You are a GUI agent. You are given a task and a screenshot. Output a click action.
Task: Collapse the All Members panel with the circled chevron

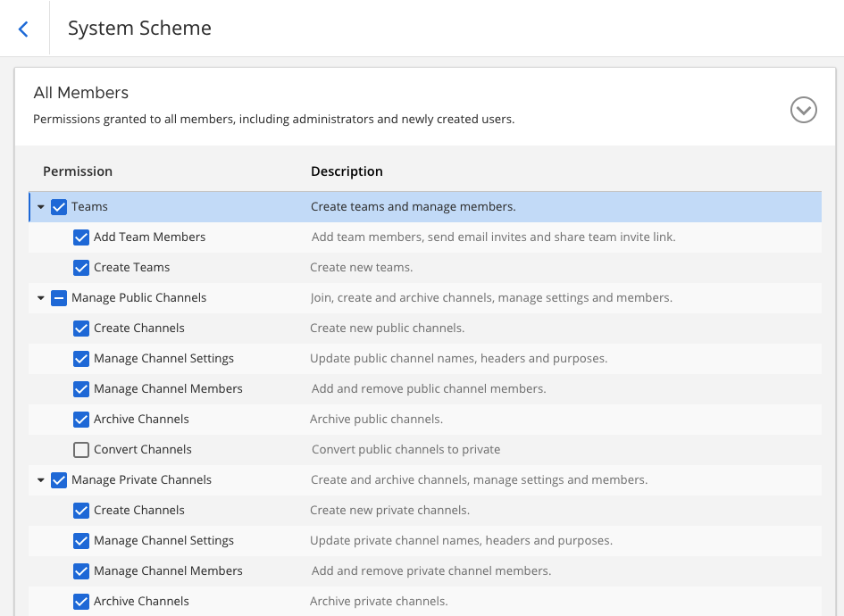pos(803,110)
